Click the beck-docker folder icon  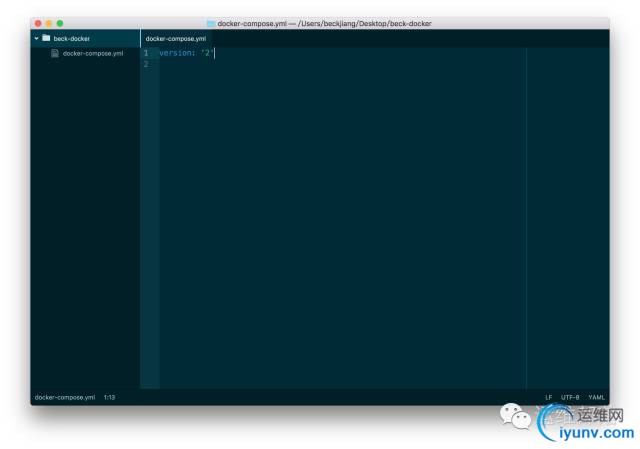point(46,38)
